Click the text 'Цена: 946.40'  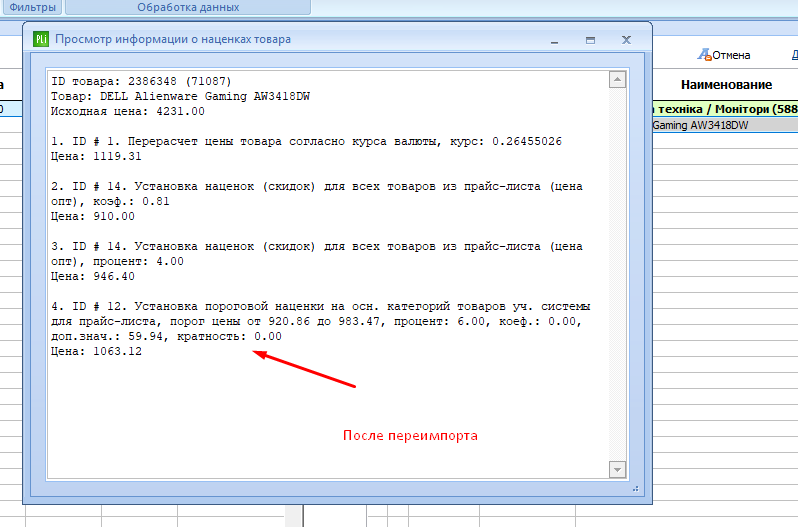coord(93,277)
